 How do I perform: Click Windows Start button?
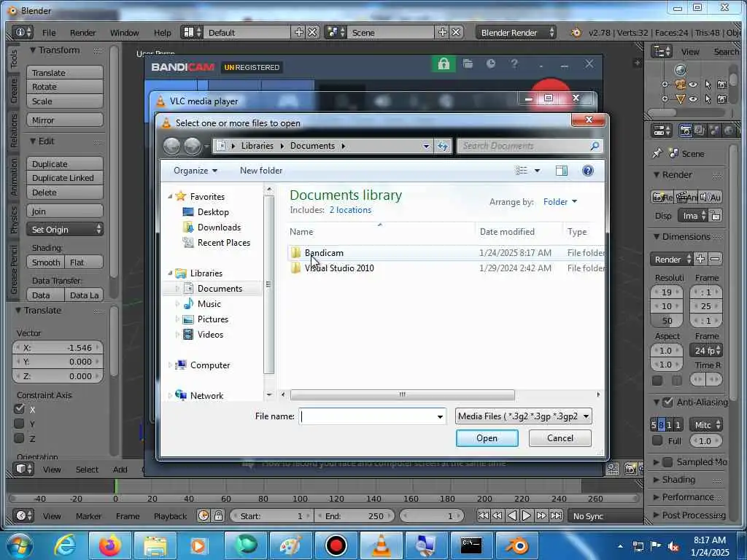[20, 545]
